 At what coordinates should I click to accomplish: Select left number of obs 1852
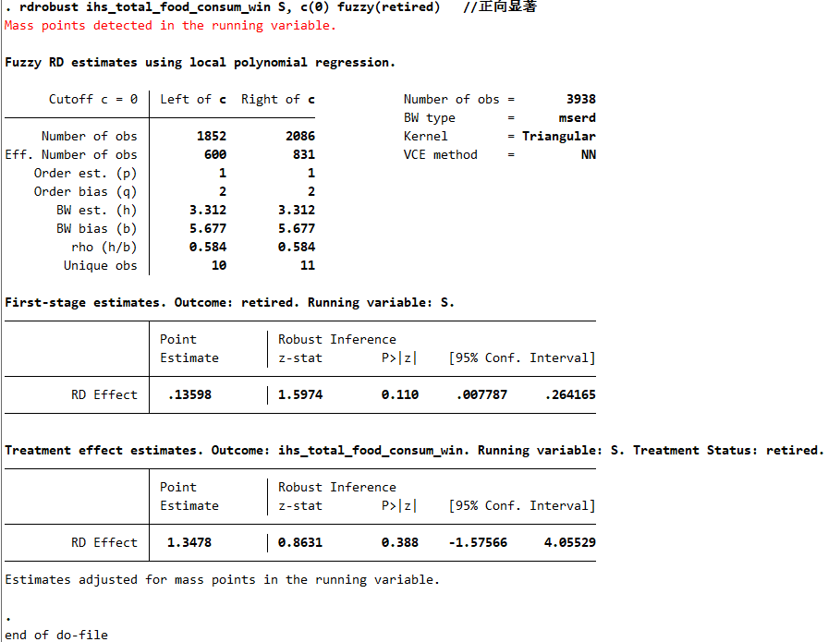click(x=212, y=137)
